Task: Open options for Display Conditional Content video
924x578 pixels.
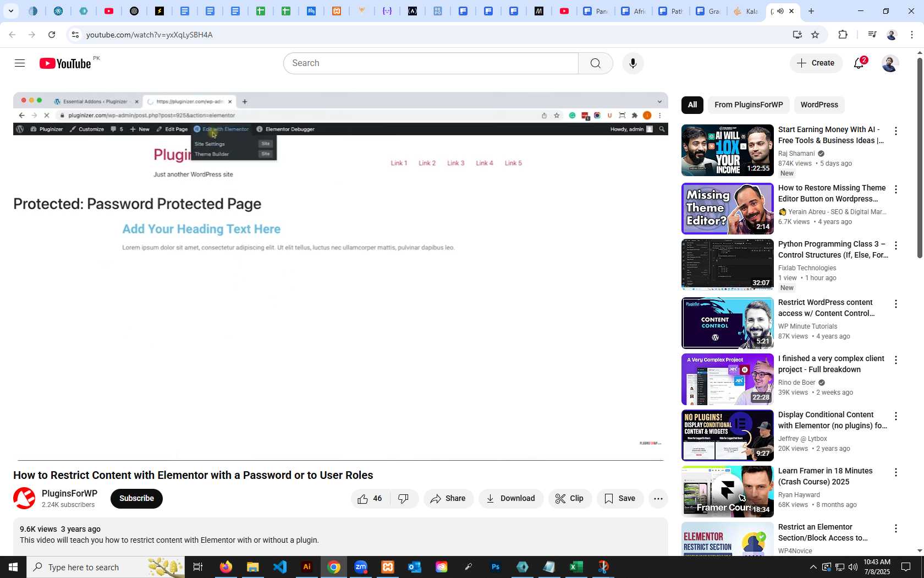Action: coord(896,416)
